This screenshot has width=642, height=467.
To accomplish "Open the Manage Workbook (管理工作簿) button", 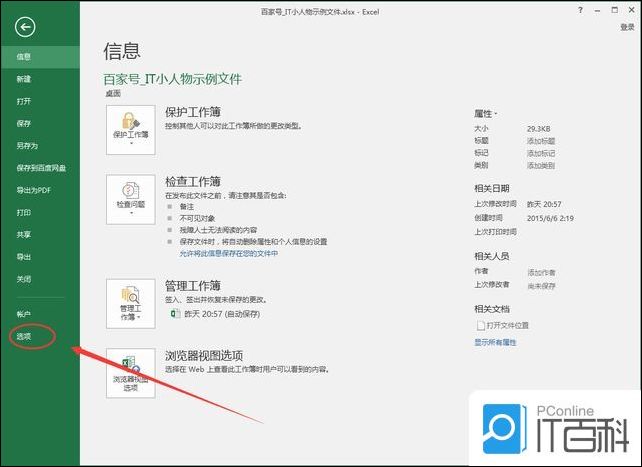I will click(x=131, y=304).
